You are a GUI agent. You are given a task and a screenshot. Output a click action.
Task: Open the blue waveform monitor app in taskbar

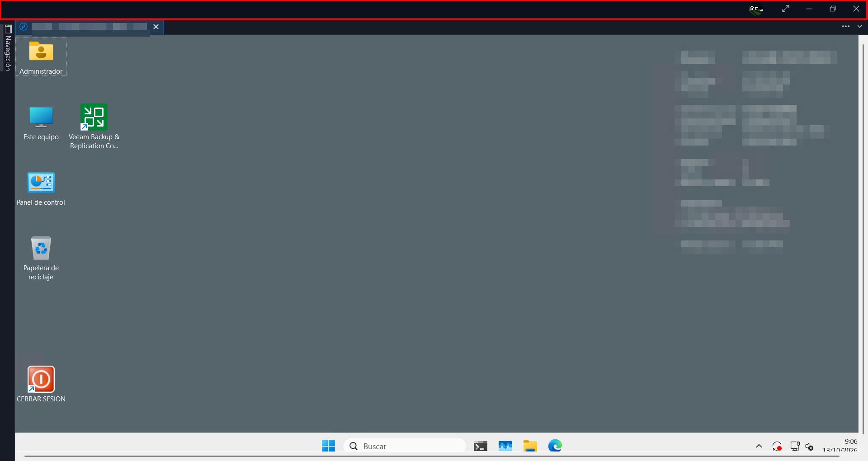coord(505,447)
